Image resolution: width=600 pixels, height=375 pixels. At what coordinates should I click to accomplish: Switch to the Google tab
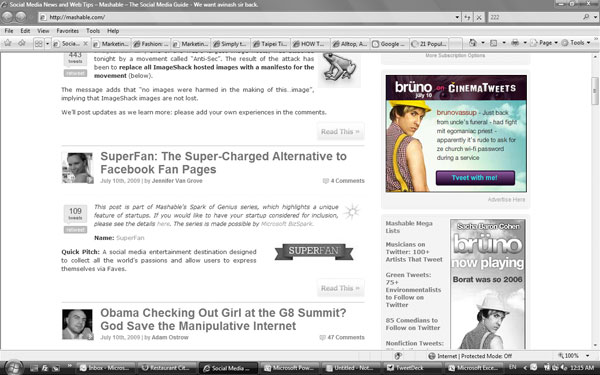[390, 44]
